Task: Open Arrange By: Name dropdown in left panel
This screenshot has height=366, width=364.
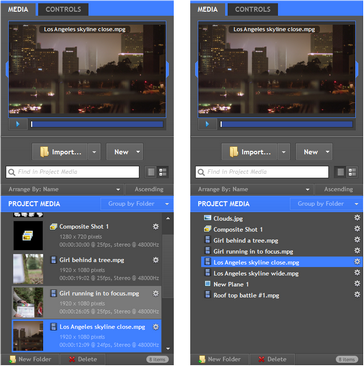Action: tap(63, 189)
